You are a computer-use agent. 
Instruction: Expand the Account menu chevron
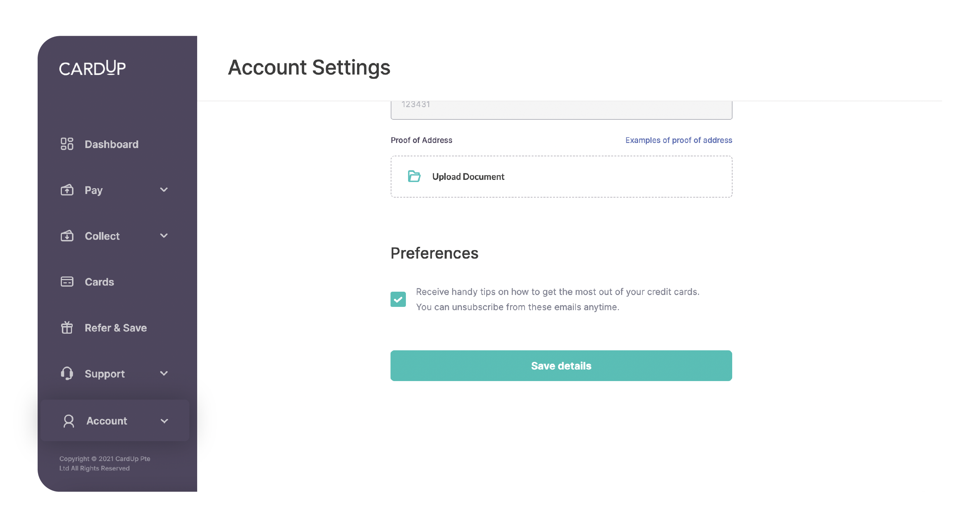click(164, 421)
